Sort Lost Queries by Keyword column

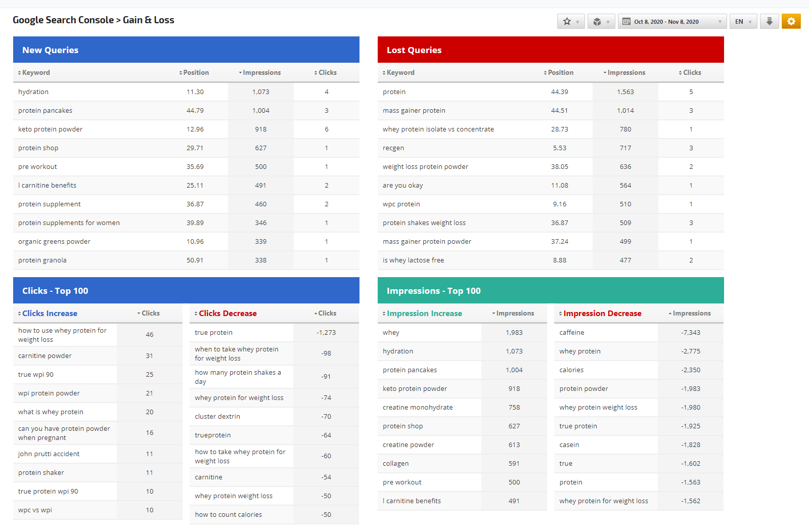point(400,73)
